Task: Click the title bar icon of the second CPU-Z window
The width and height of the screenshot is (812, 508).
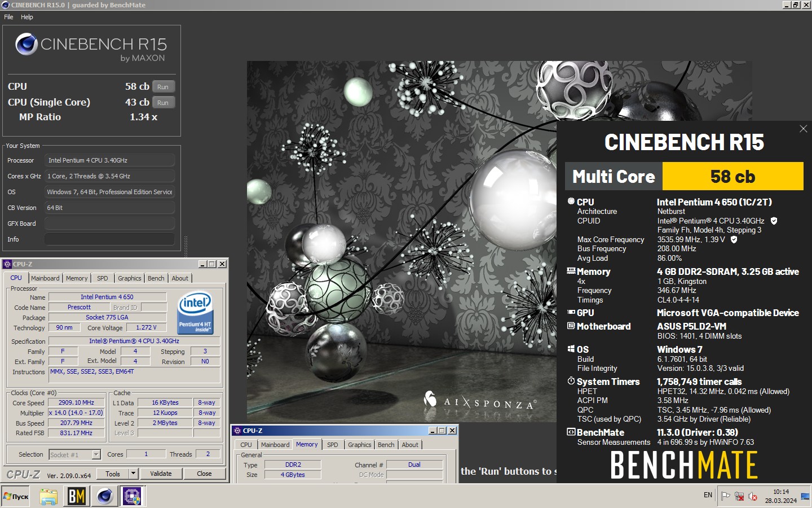Action: 237,431
